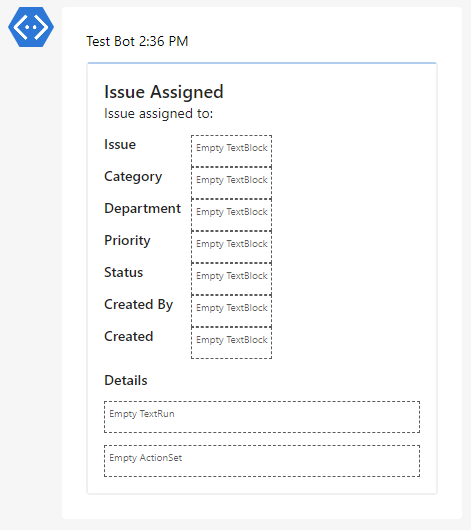The width and height of the screenshot is (471, 530).
Task: Select the empty TextBlock beside Category
Action: pyautogui.click(x=231, y=183)
